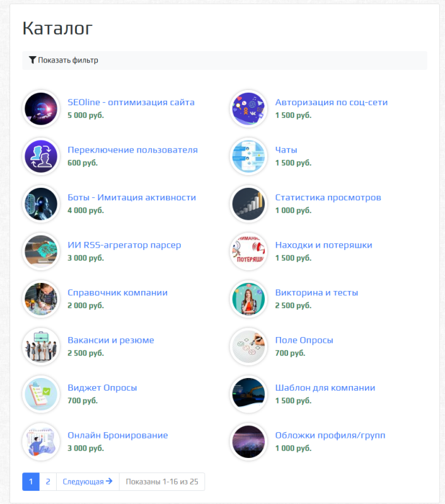This screenshot has width=445, height=504.
Task: Click the Вакансии и резюме icon
Action: pyautogui.click(x=41, y=346)
